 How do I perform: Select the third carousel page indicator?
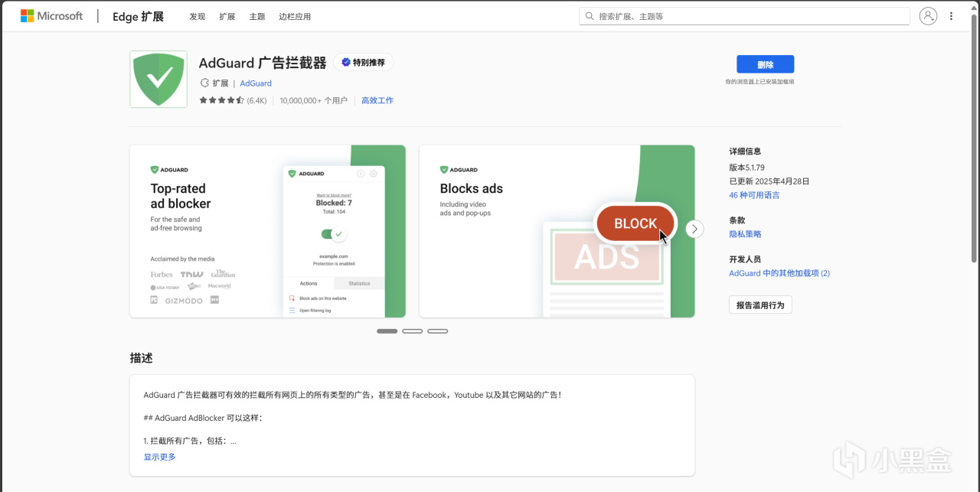point(438,331)
